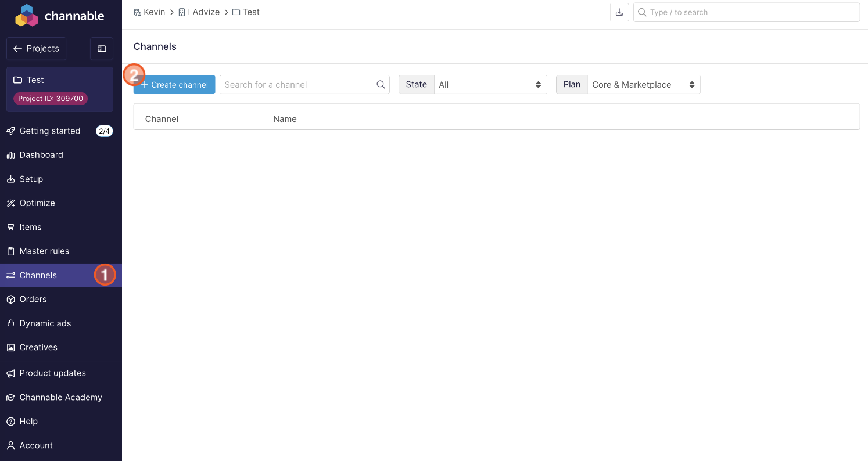Open I Advize breadcrumb link
Image resolution: width=868 pixels, height=461 pixels.
(203, 12)
